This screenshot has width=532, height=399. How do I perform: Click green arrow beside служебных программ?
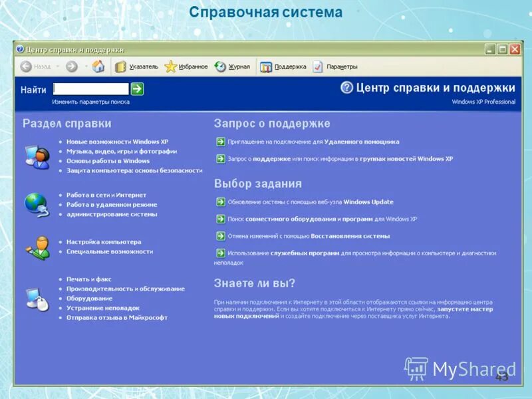coord(221,253)
